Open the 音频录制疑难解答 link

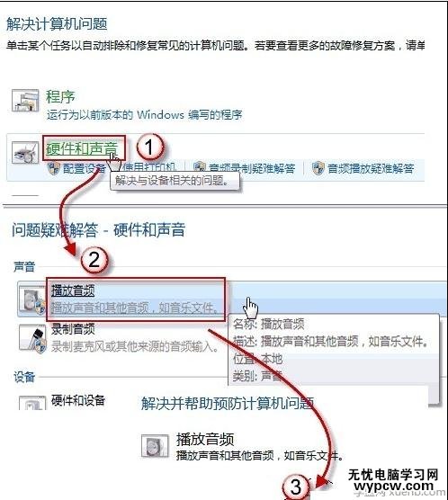(x=252, y=168)
